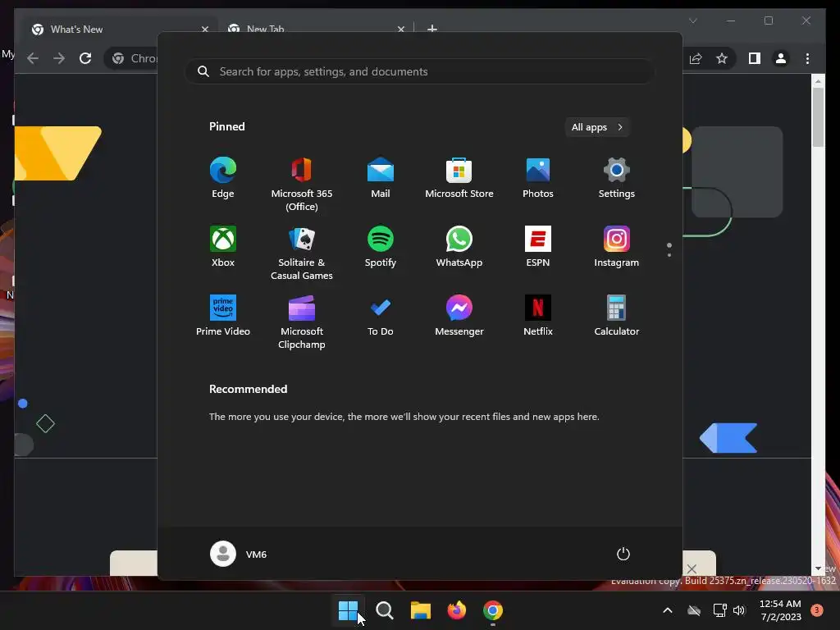Open taskbar Search
The image size is (840, 630).
pos(384,610)
